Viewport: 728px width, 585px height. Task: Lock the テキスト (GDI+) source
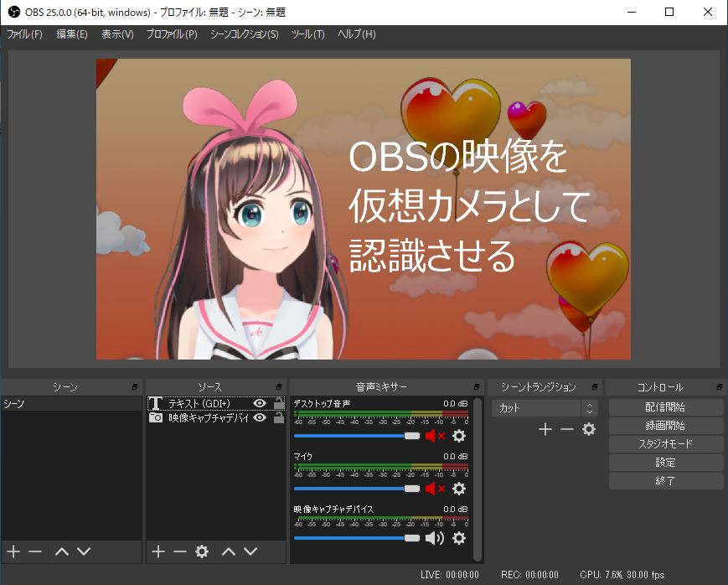click(279, 403)
